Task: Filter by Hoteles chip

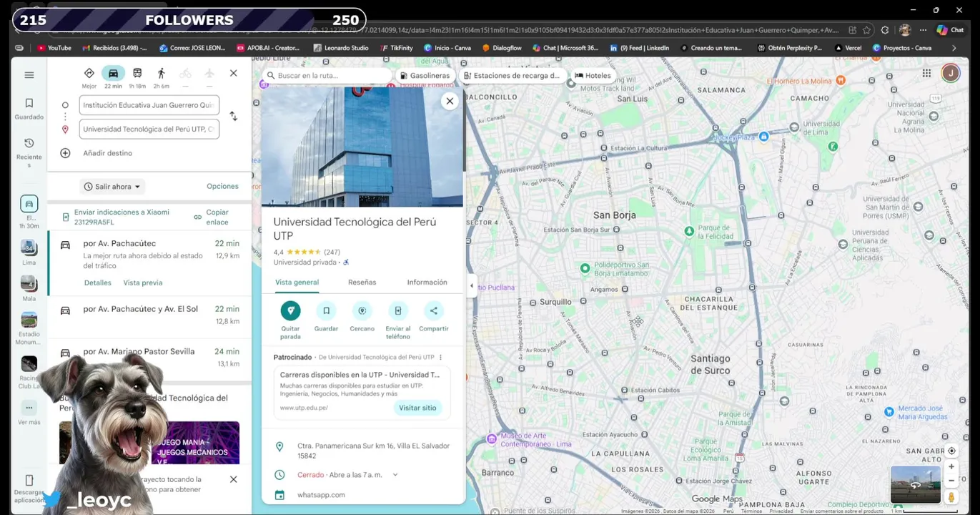Action: point(593,75)
